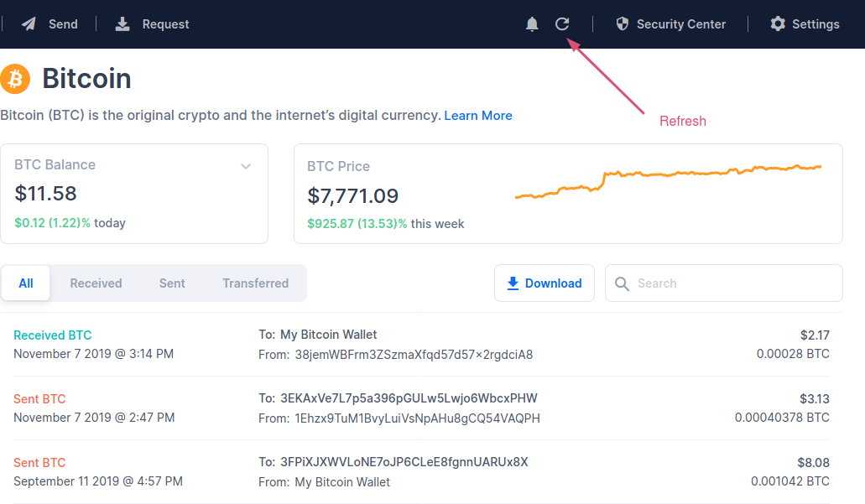Switch to the Sent tab

[x=172, y=283]
